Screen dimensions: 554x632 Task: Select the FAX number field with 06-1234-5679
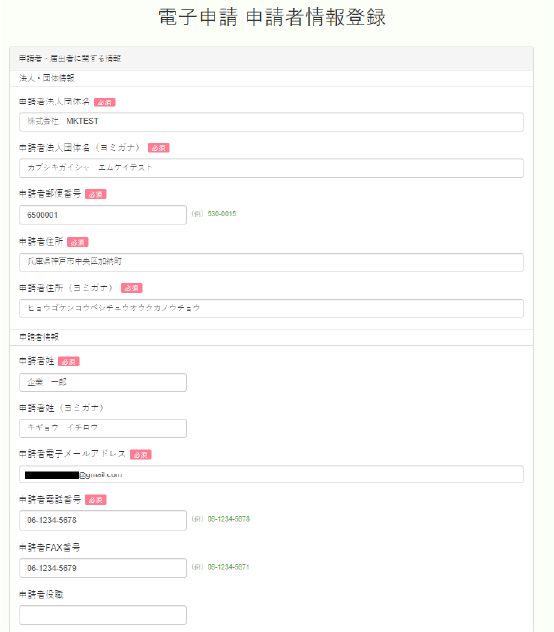[103, 568]
